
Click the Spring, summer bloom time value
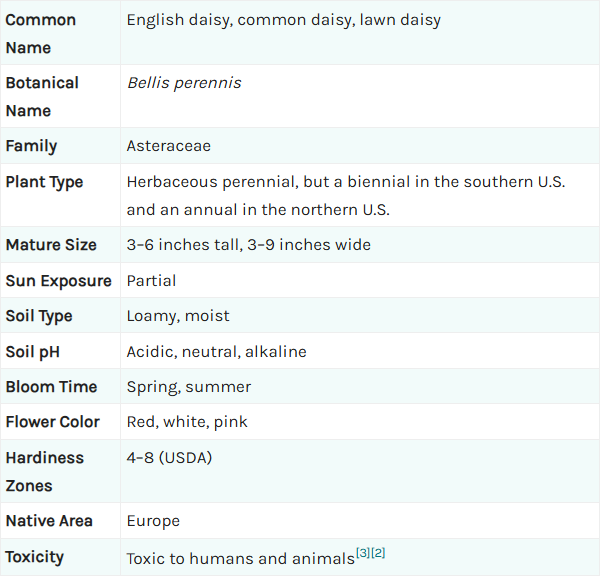click(x=189, y=387)
